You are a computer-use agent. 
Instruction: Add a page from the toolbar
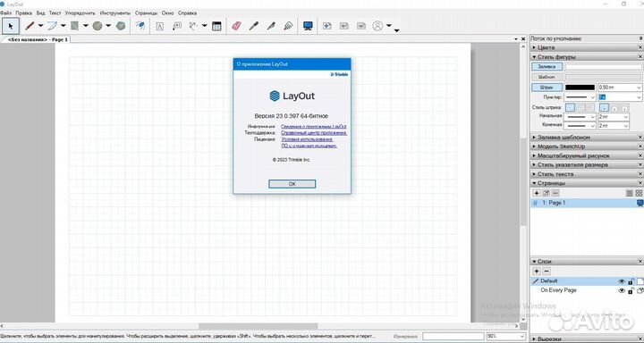click(x=327, y=26)
